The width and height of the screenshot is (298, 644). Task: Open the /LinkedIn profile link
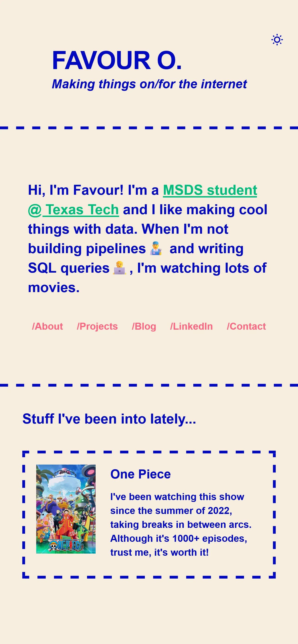(x=191, y=326)
